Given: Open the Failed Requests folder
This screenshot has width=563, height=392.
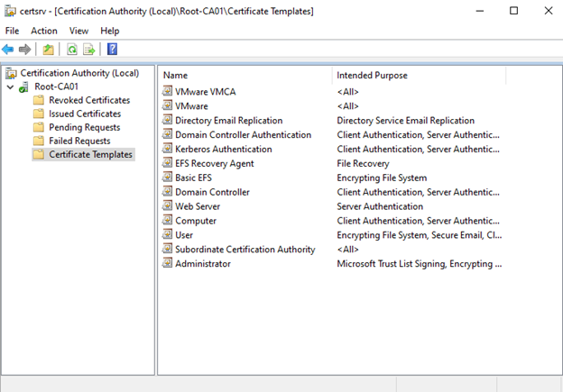Looking at the screenshot, I should [x=79, y=141].
